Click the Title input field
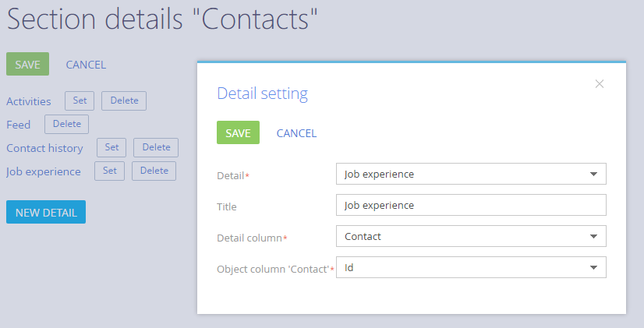The height and width of the screenshot is (328, 644). tap(470, 205)
